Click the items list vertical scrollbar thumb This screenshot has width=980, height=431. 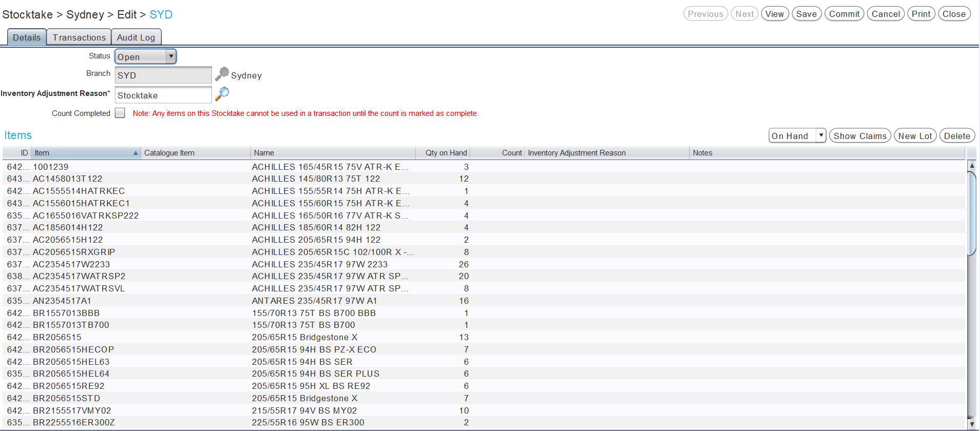point(971,213)
